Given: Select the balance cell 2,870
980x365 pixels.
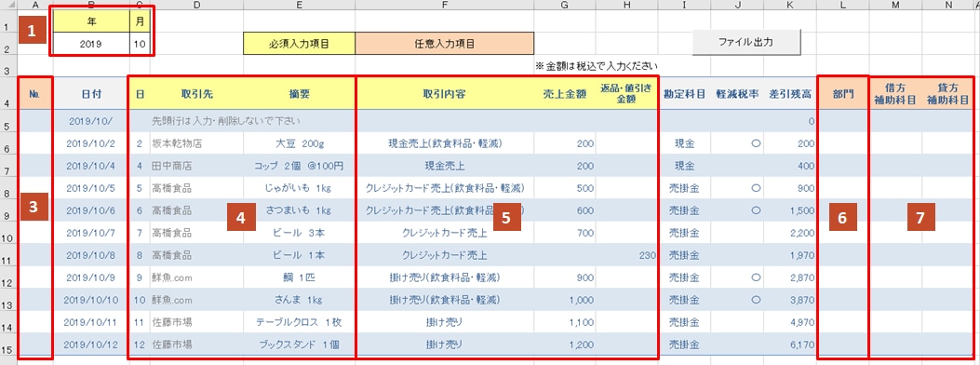Looking at the screenshot, I should 791,277.
